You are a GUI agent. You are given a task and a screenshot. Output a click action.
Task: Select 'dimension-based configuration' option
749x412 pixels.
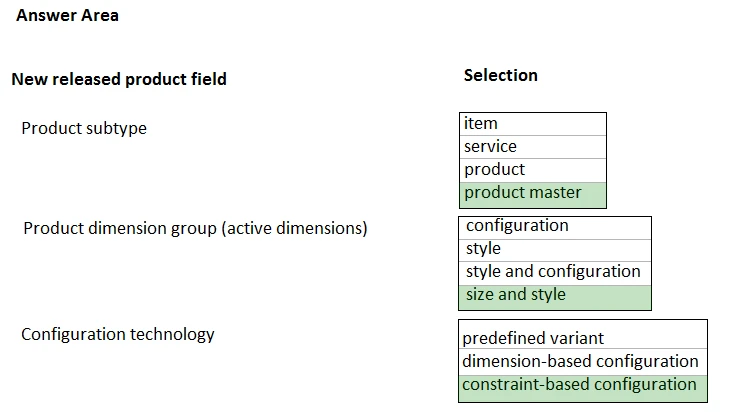coord(580,362)
